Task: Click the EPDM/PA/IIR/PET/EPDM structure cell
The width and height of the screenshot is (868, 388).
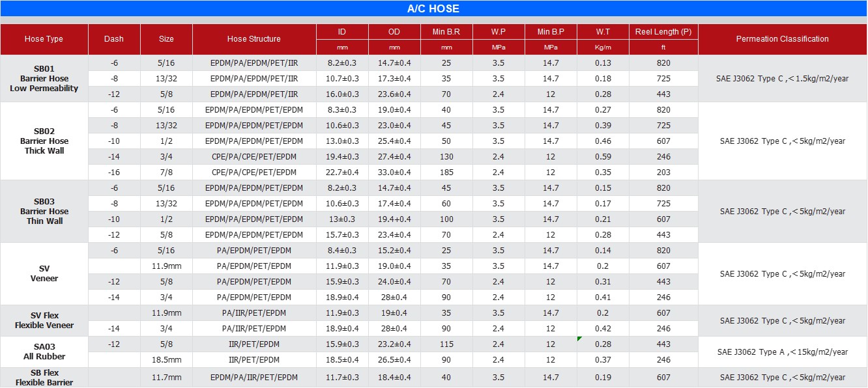Action: coord(254,378)
